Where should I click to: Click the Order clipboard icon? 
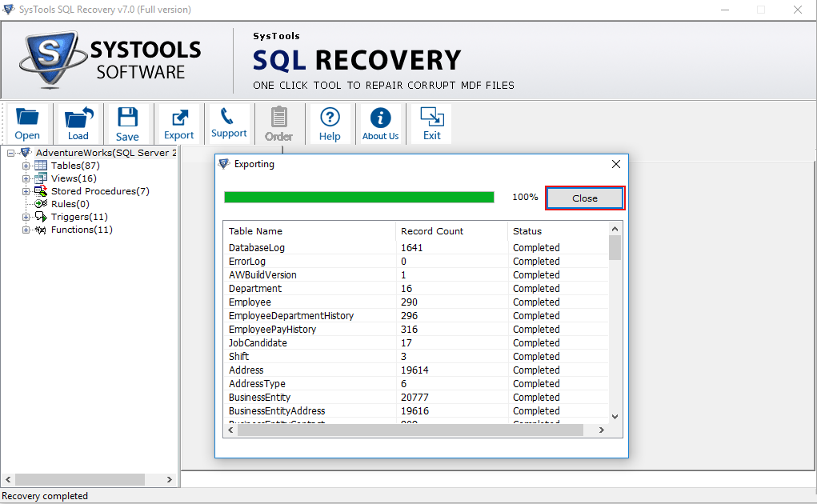278,123
